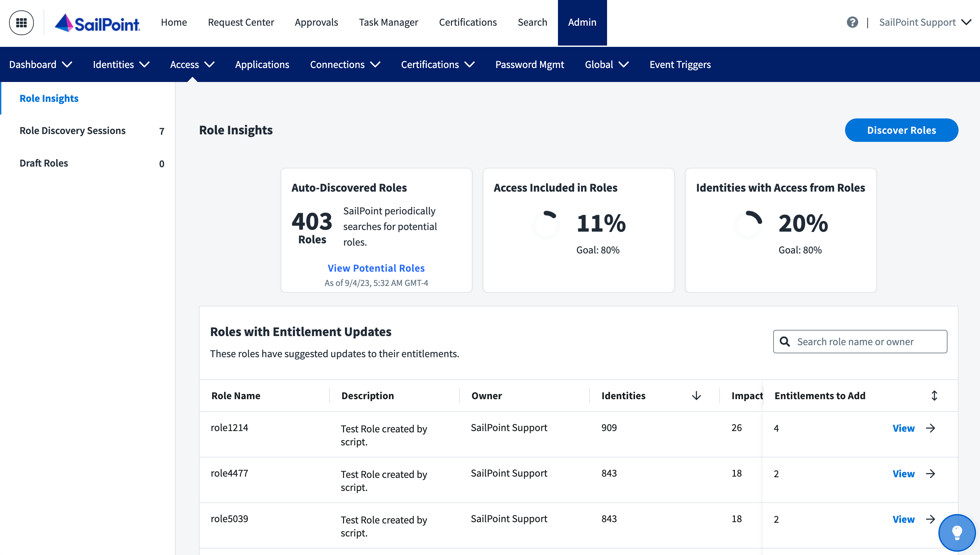Expand the Dashboard dropdown

click(x=40, y=64)
